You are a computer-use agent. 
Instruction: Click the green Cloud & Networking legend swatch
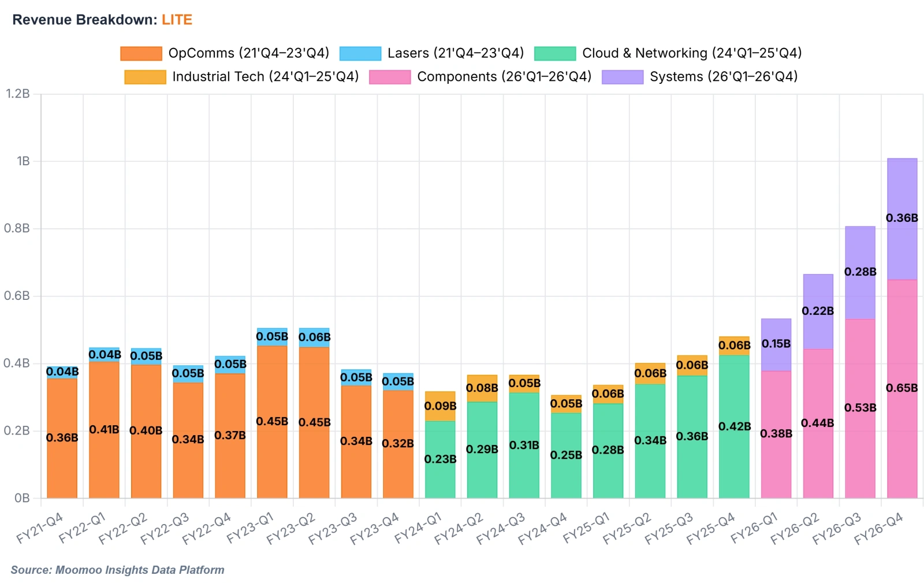555,53
